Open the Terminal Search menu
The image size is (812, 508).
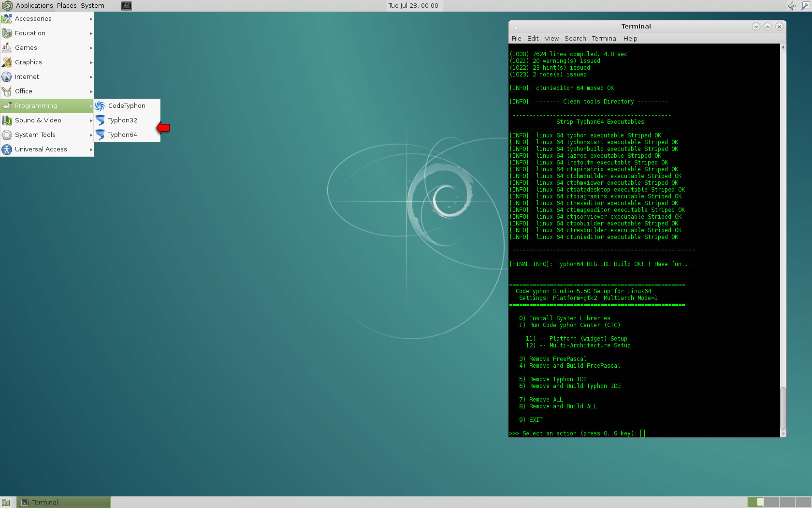coord(575,39)
